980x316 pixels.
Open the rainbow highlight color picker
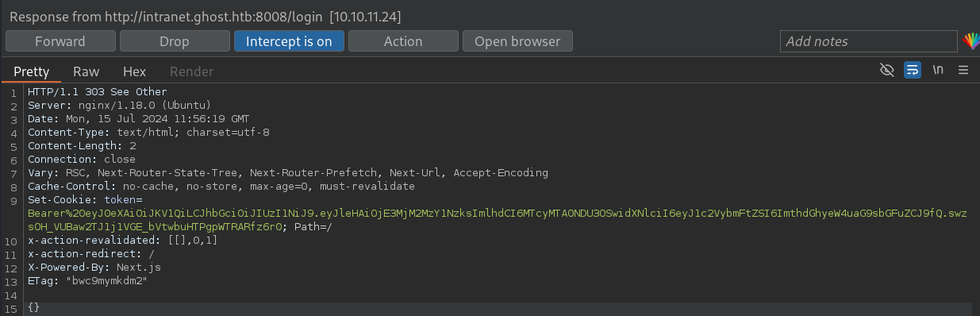tap(970, 41)
